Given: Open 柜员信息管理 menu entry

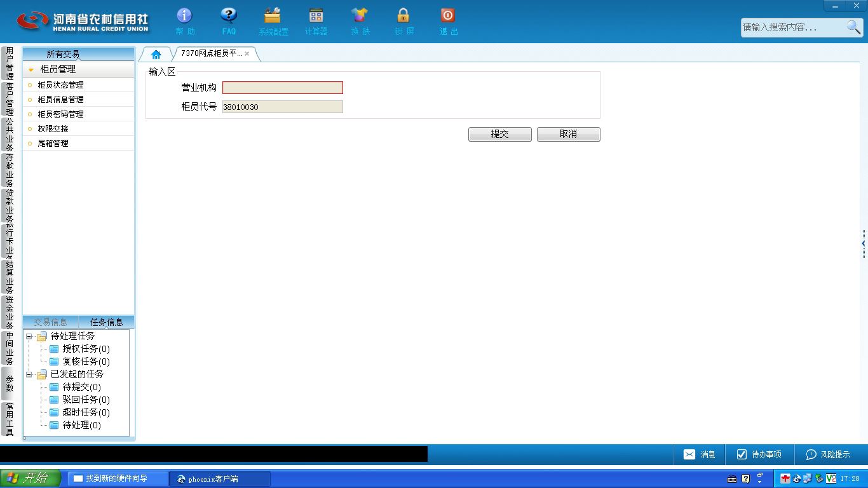Looking at the screenshot, I should tap(79, 99).
